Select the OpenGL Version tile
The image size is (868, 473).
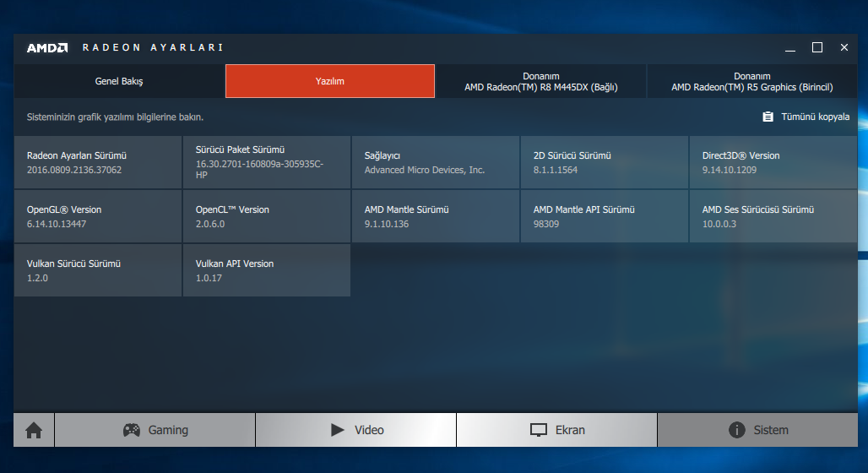98,216
